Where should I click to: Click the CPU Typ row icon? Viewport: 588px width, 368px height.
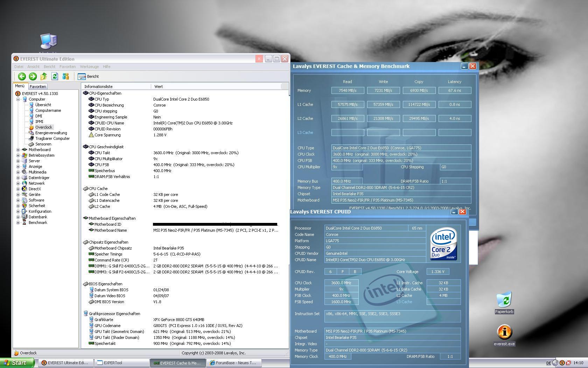point(91,99)
